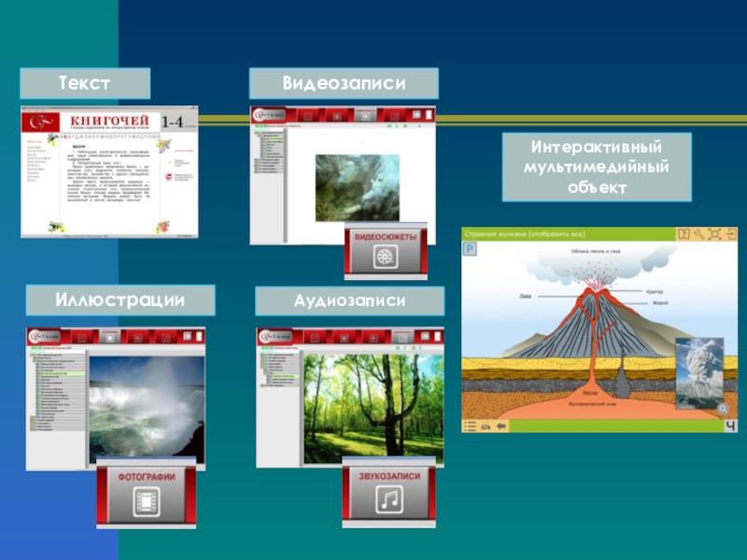Select the Аудиозаписи label box

coord(349,301)
